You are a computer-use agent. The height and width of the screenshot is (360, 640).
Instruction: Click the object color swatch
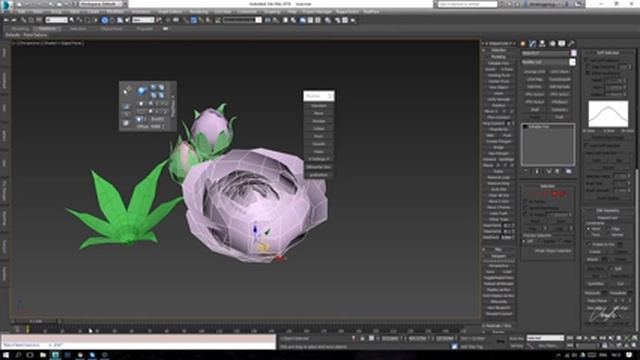(x=573, y=53)
